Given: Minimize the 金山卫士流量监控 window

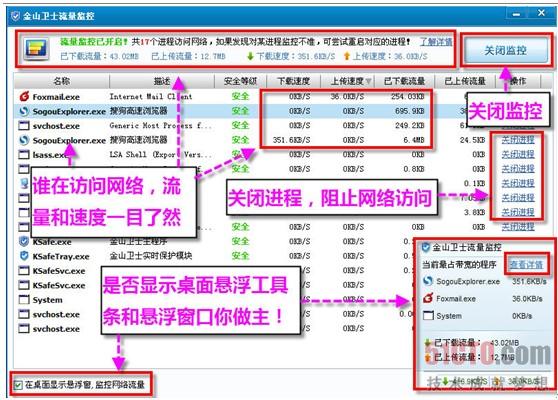Looking at the screenshot, I should [x=517, y=14].
